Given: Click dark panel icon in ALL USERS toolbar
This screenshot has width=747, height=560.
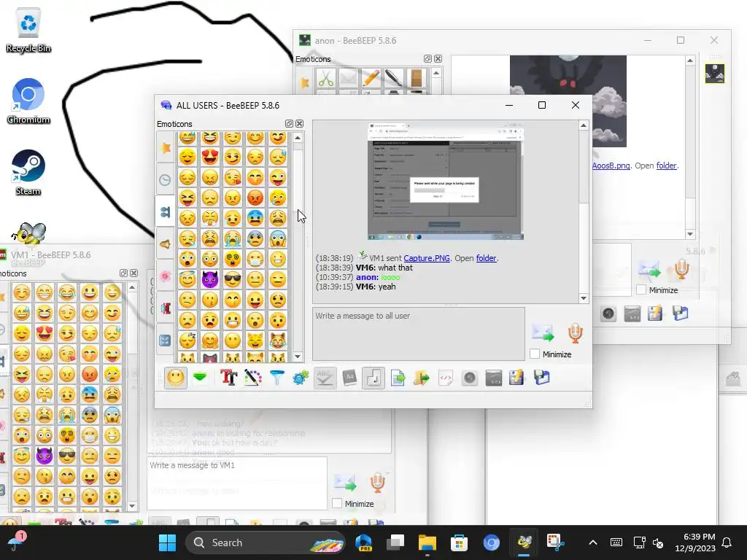Looking at the screenshot, I should (x=494, y=378).
